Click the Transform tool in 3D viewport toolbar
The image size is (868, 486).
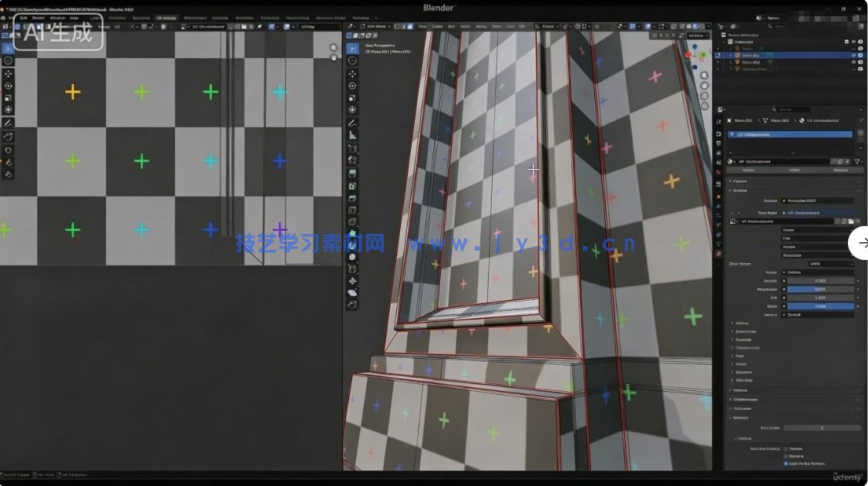click(x=352, y=110)
